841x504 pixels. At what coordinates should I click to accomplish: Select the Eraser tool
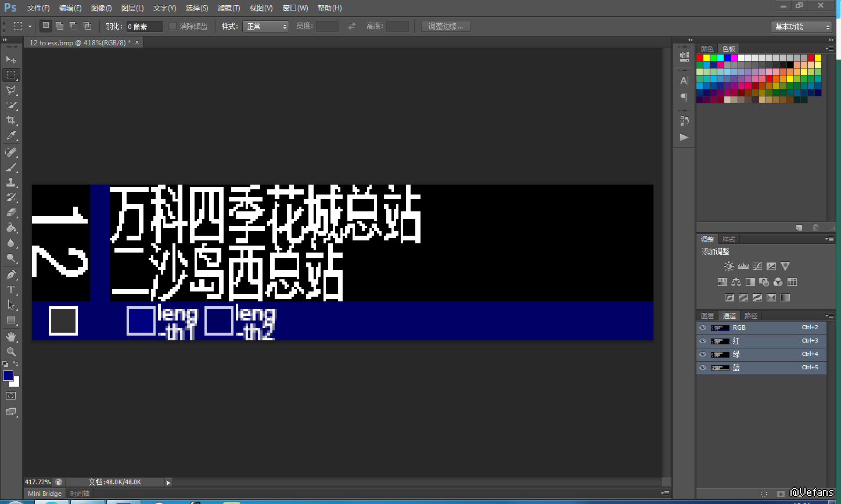click(11, 213)
